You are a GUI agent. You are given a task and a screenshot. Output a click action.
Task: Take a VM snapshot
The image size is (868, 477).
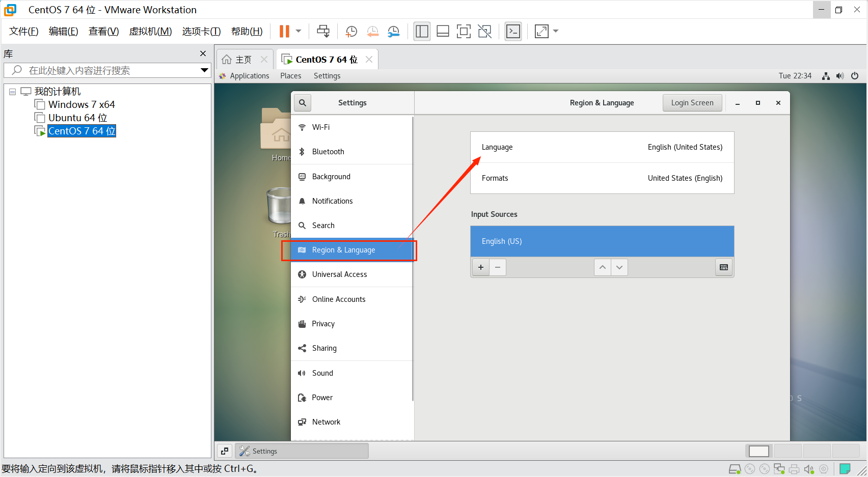tap(351, 31)
